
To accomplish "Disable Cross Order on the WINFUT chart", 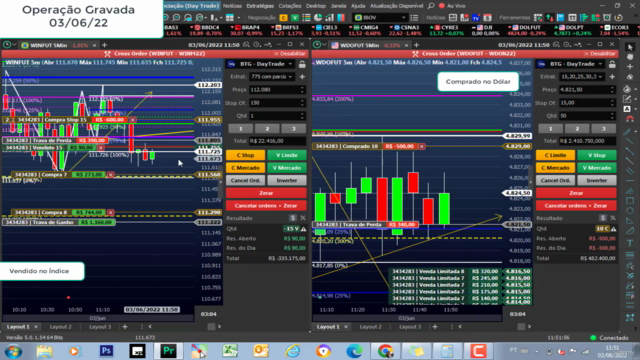I will (x=290, y=53).
